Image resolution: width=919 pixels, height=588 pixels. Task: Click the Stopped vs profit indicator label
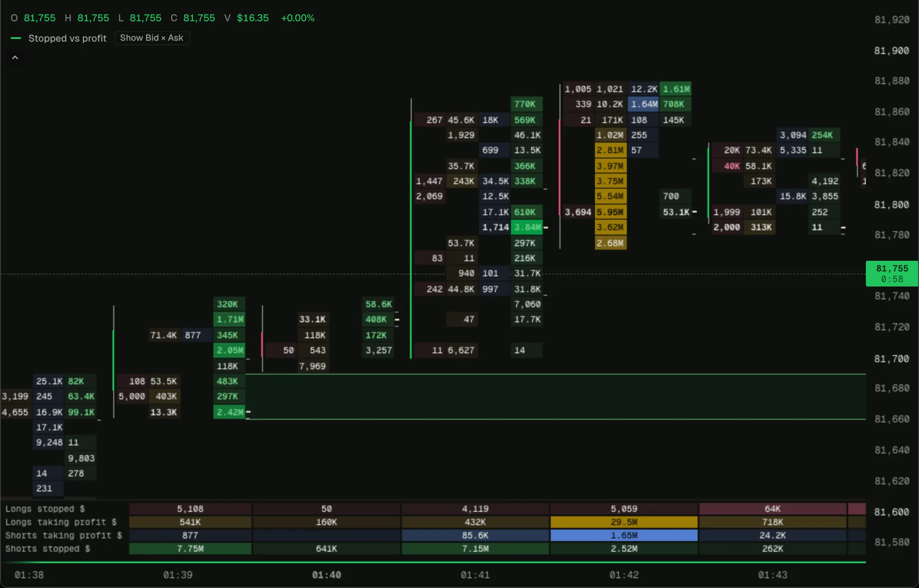[x=67, y=38]
